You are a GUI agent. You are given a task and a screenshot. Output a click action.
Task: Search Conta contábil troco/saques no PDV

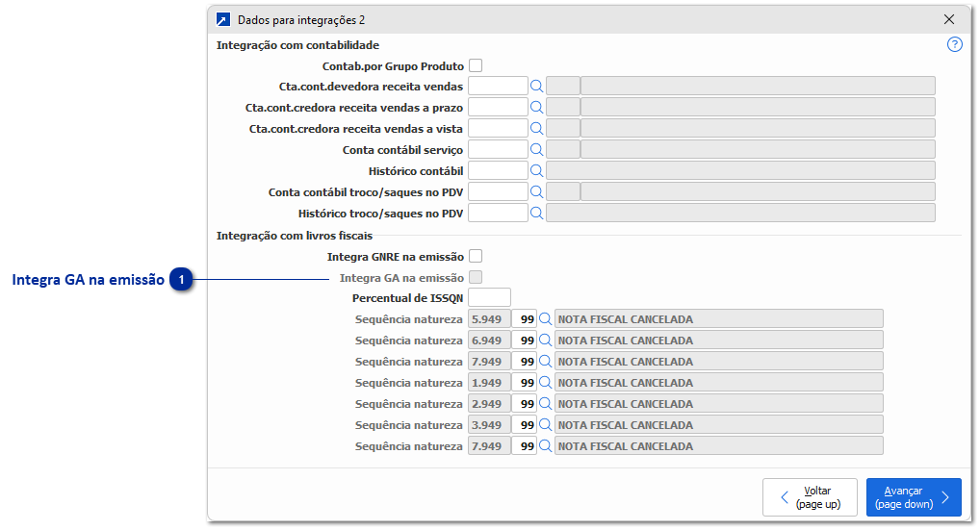click(x=537, y=192)
